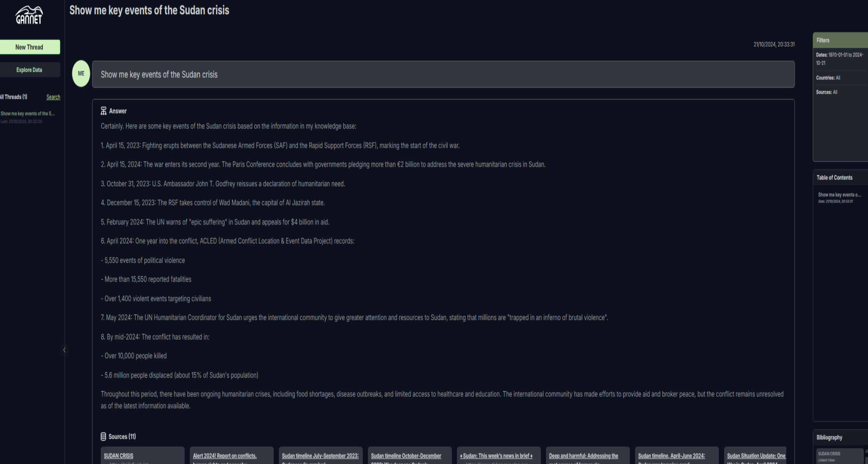Screen dimensions: 868x464
Task: Jump to thread entry in Table of Contents
Action: click(840, 198)
